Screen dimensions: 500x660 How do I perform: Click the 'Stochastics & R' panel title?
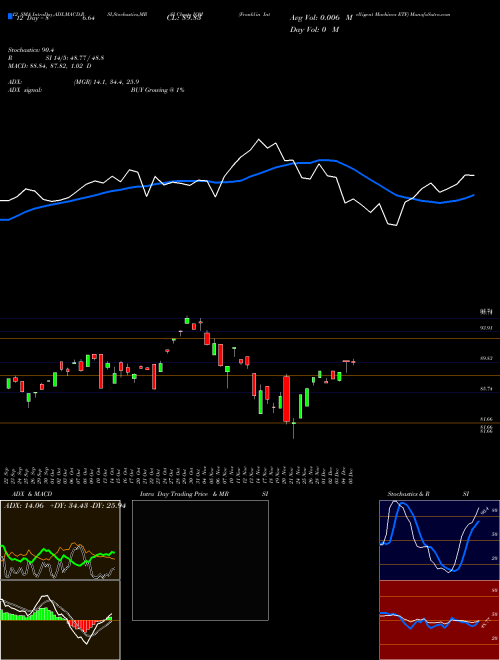tap(409, 494)
